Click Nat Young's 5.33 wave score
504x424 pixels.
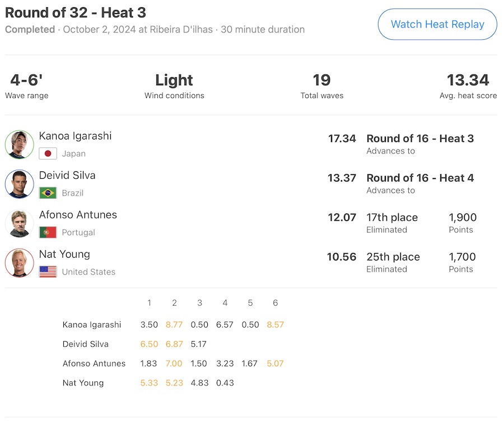[x=149, y=383]
